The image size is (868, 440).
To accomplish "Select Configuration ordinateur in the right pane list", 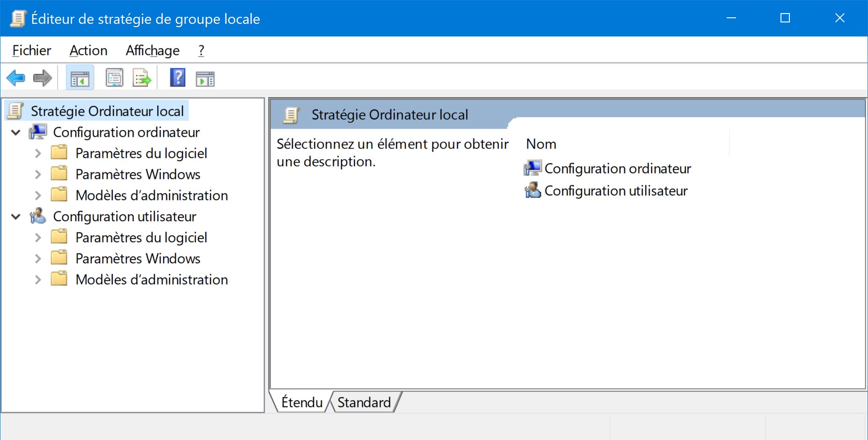I will tap(618, 168).
